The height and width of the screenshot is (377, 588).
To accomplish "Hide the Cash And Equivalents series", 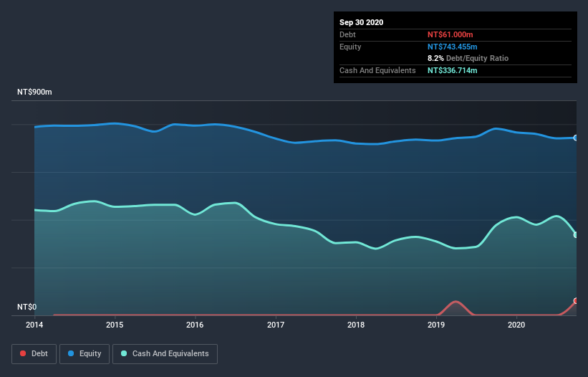I will pyautogui.click(x=165, y=353).
